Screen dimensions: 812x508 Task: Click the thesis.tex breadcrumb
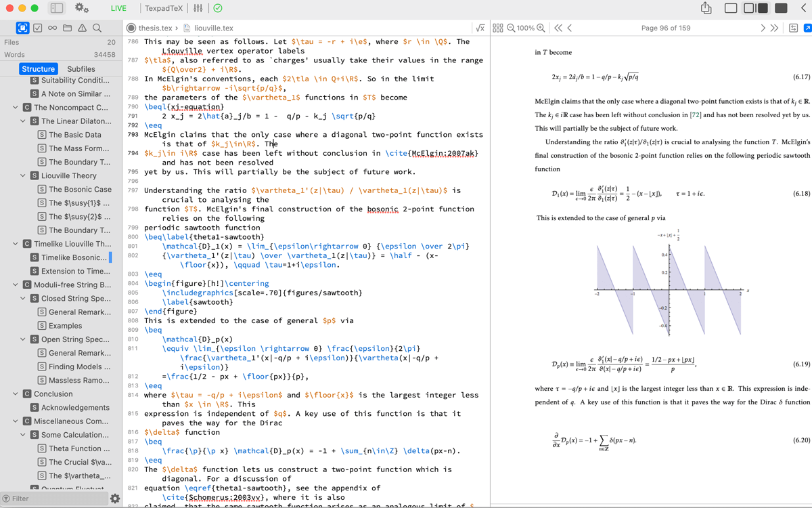[x=155, y=28]
